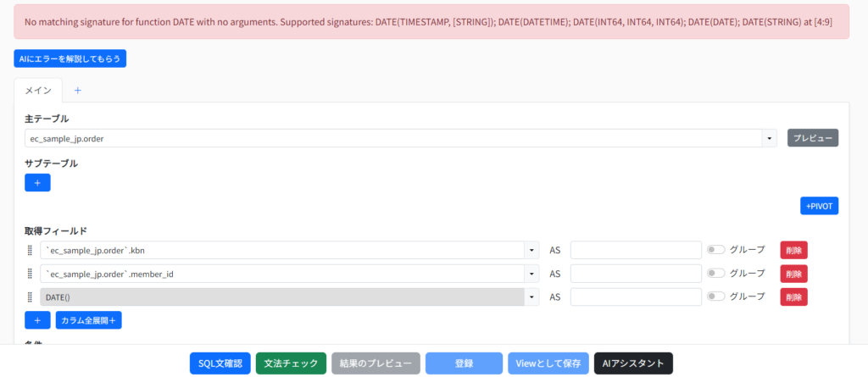Delete the kbn field row
Screen dimensions: 868x377
pyautogui.click(x=793, y=250)
